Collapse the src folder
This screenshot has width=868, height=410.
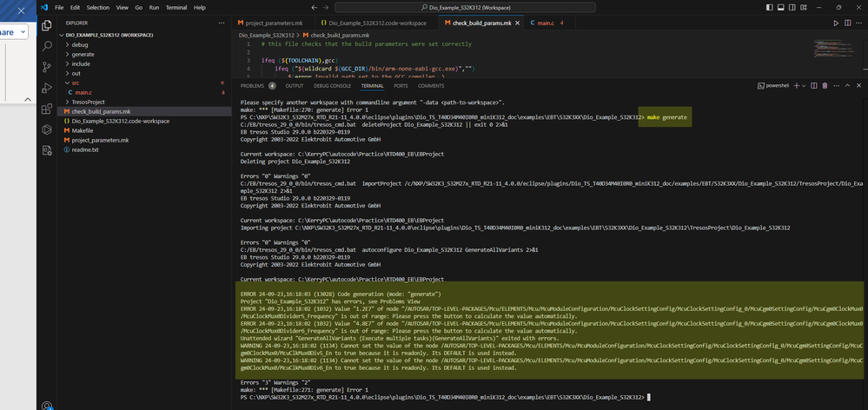point(76,83)
